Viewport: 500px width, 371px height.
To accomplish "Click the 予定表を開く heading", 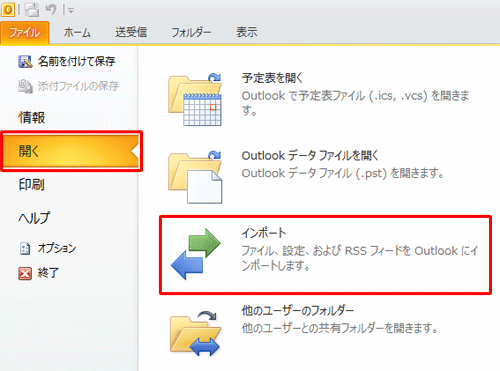I will 272,78.
